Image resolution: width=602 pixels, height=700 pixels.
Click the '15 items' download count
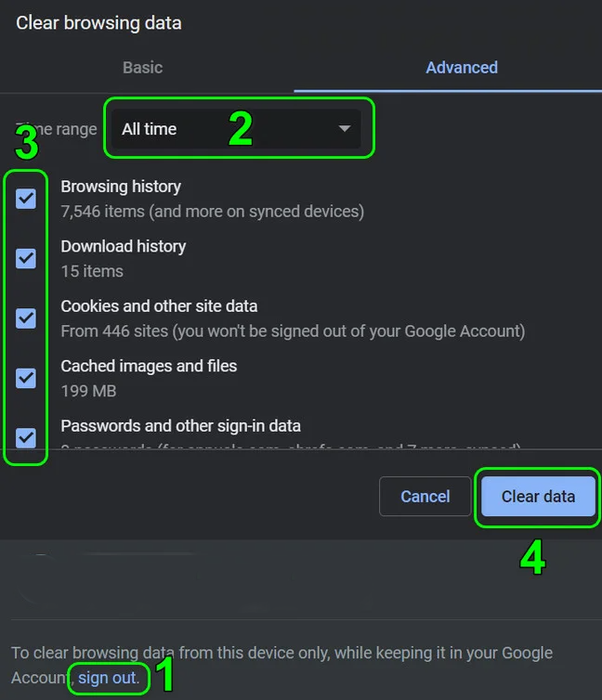click(92, 271)
